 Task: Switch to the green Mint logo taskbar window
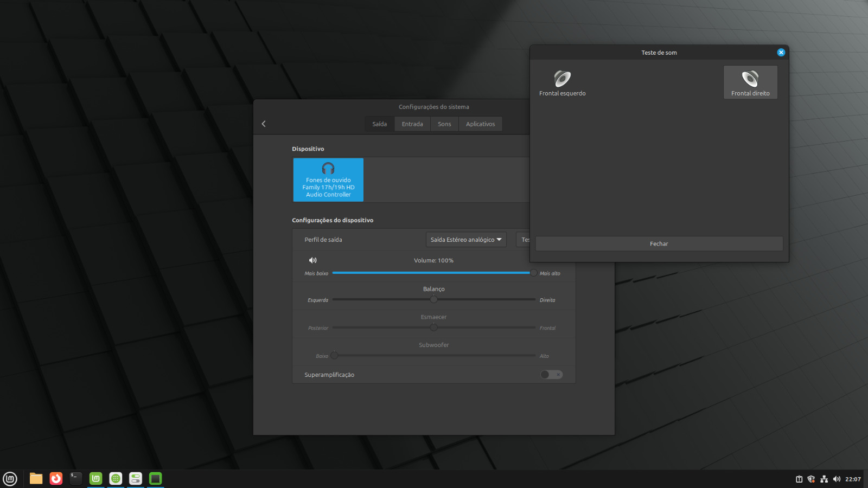pos(95,478)
